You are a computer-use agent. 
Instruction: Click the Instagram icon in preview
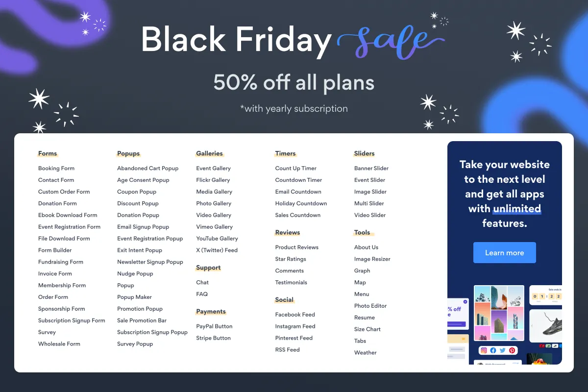coord(484,350)
